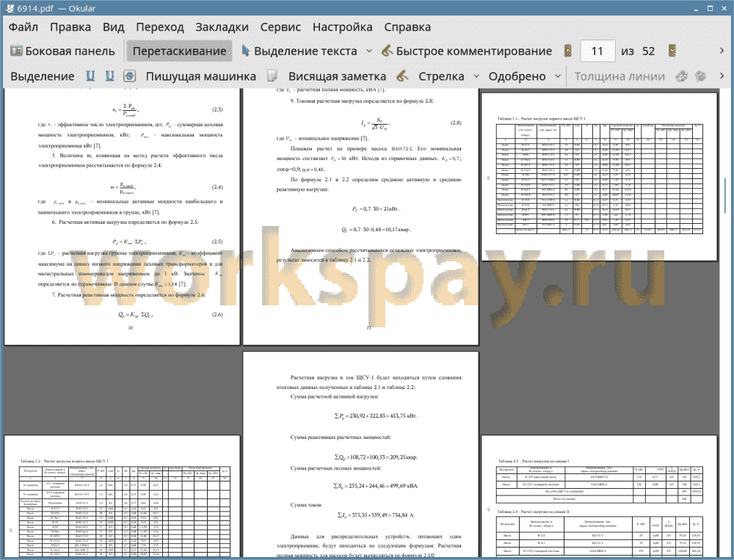
Task: Click the Таблица 2.1 table page
Action: (x=599, y=177)
